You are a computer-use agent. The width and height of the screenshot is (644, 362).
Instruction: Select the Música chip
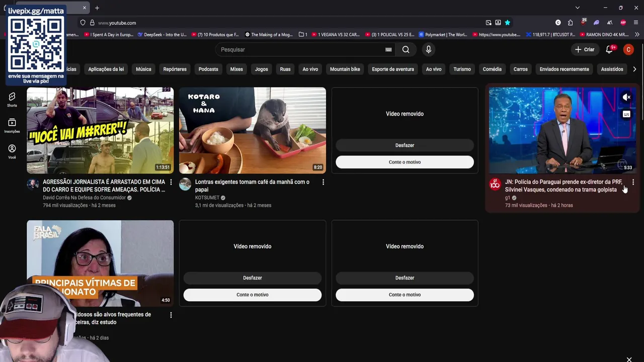tap(143, 69)
